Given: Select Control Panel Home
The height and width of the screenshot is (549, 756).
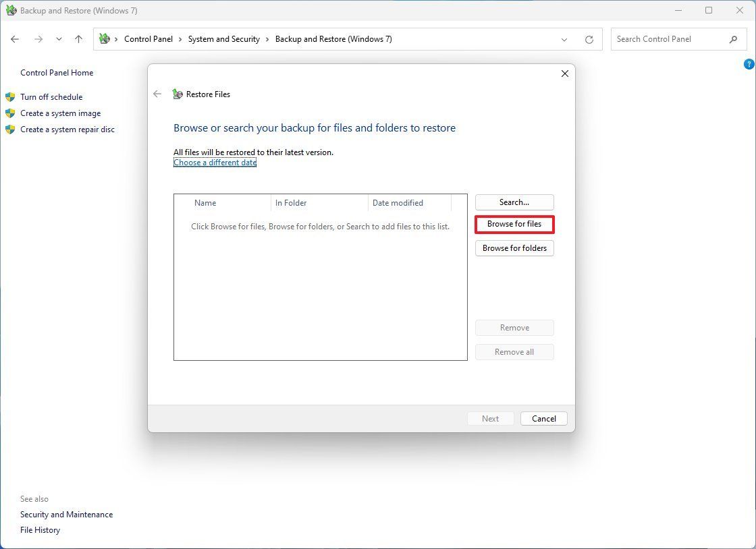Looking at the screenshot, I should [57, 72].
